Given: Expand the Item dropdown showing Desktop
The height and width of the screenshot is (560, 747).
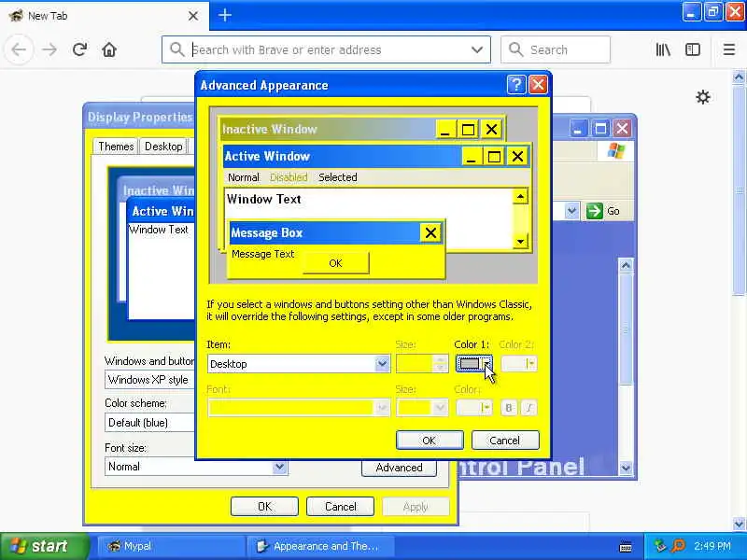Looking at the screenshot, I should tap(382, 364).
